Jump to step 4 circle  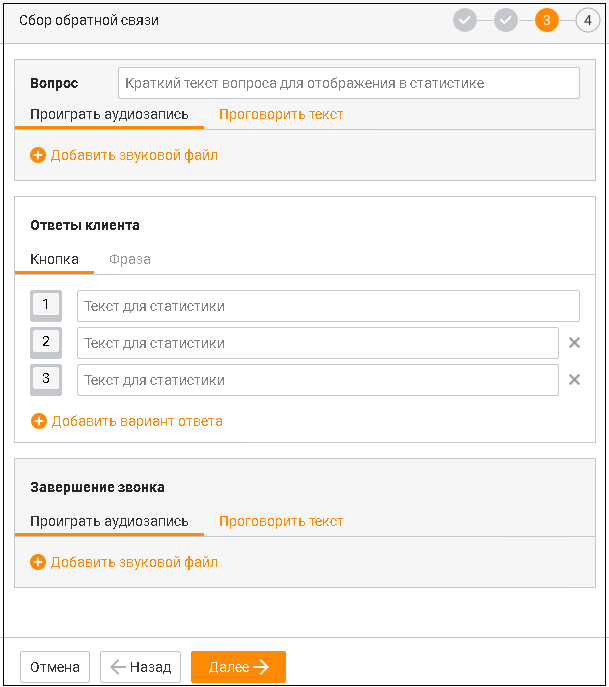[588, 20]
